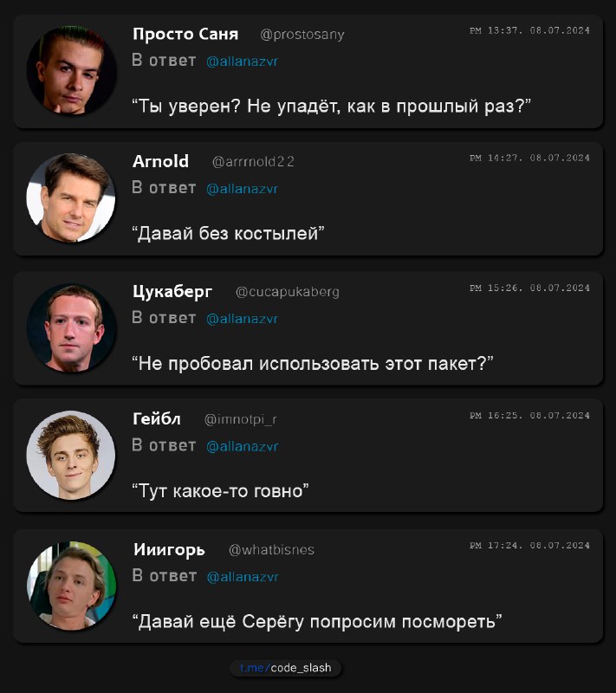Click the @allanazvr link in Цукаберг's reply

(x=243, y=319)
